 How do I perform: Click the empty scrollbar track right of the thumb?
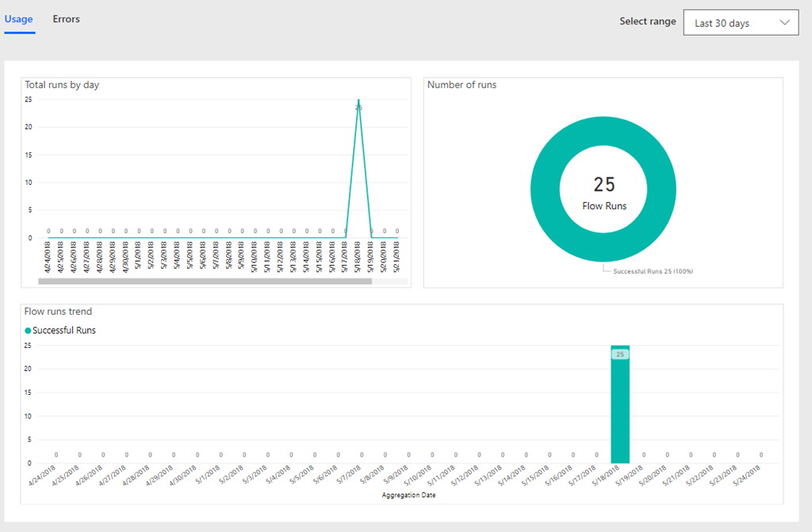point(389,281)
